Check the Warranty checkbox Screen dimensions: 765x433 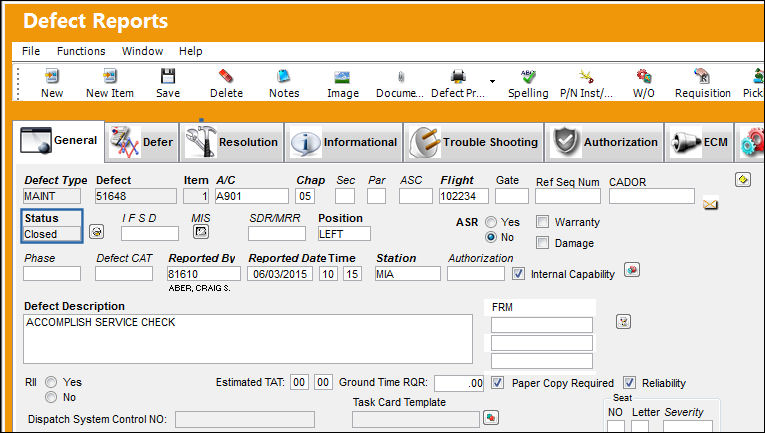[542, 222]
